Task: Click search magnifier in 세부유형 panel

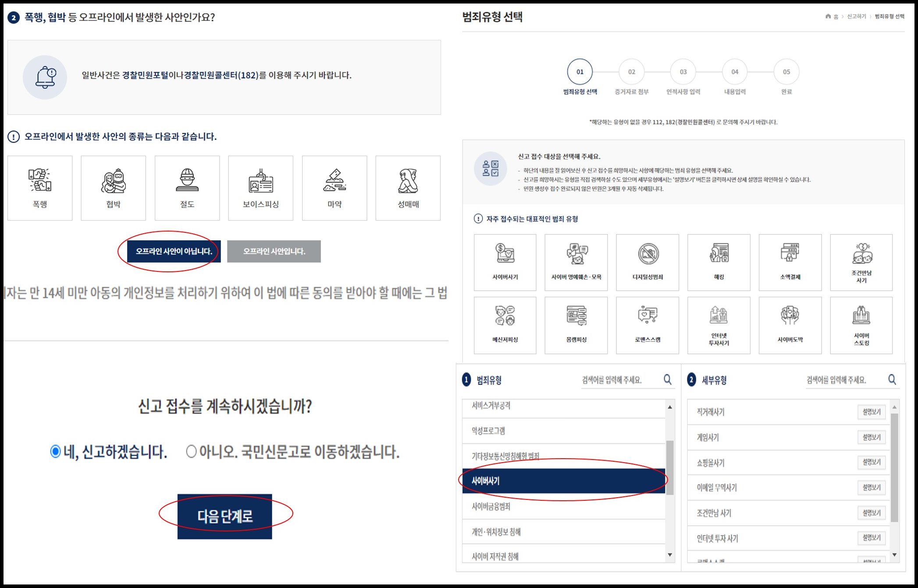Action: (892, 379)
